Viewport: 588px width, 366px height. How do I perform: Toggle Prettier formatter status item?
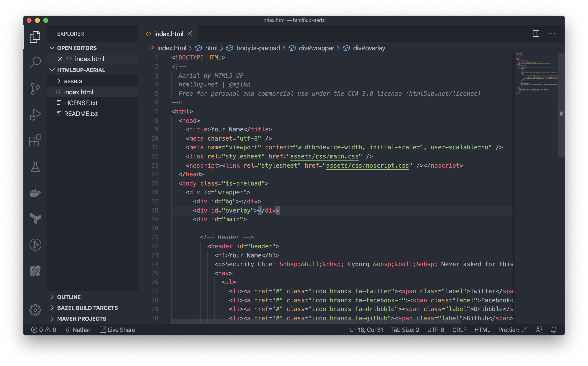pyautogui.click(x=512, y=330)
